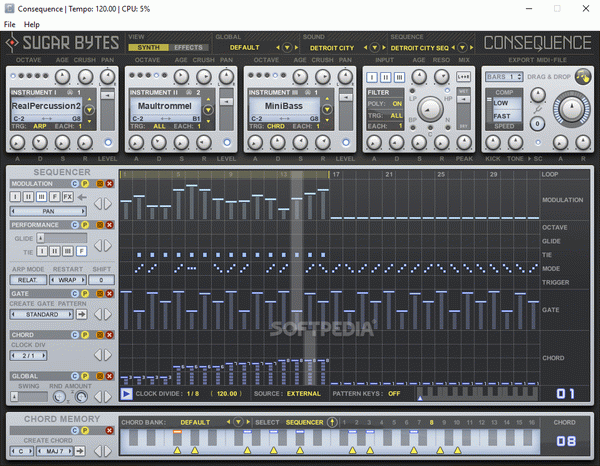Viewport: 600px width, 466px height.
Task: Open the GLOBAL preset dropdown arrow
Action: click(x=287, y=48)
